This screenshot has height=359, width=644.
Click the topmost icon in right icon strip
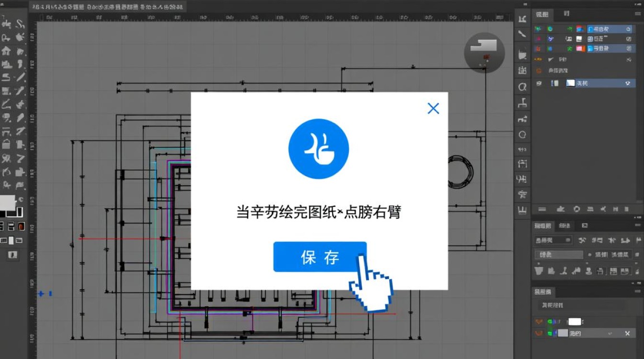coord(522,19)
